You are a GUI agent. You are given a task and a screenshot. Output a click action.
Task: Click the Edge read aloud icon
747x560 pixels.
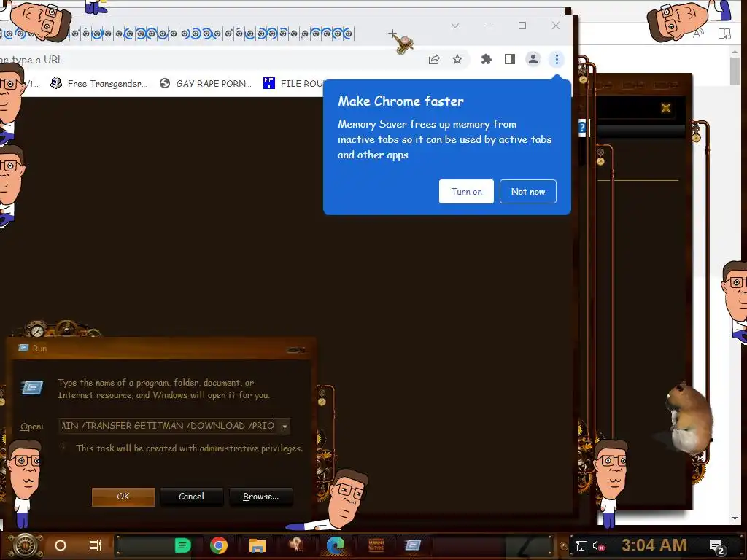[x=698, y=34]
